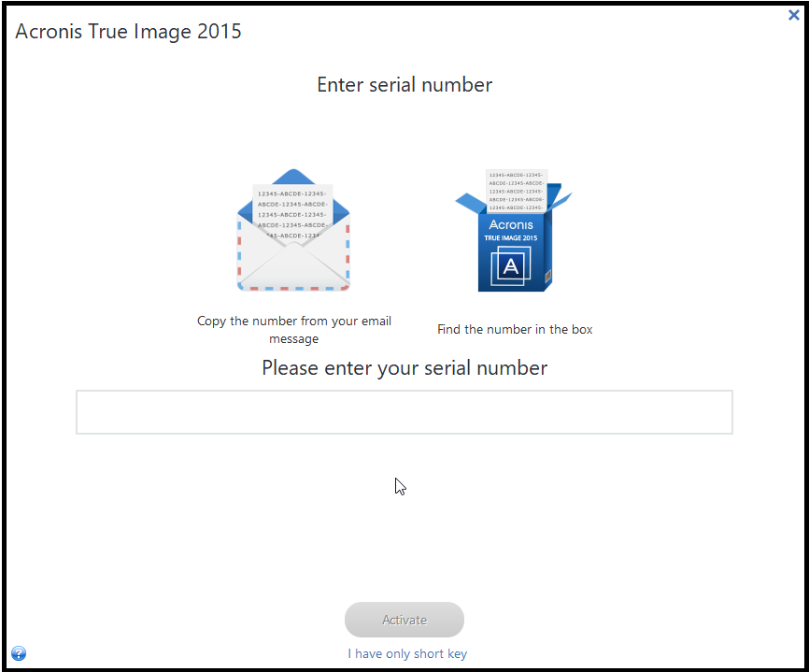The width and height of the screenshot is (809, 672).
Task: Click the 'Please enter your serial number' text
Action: [404, 367]
